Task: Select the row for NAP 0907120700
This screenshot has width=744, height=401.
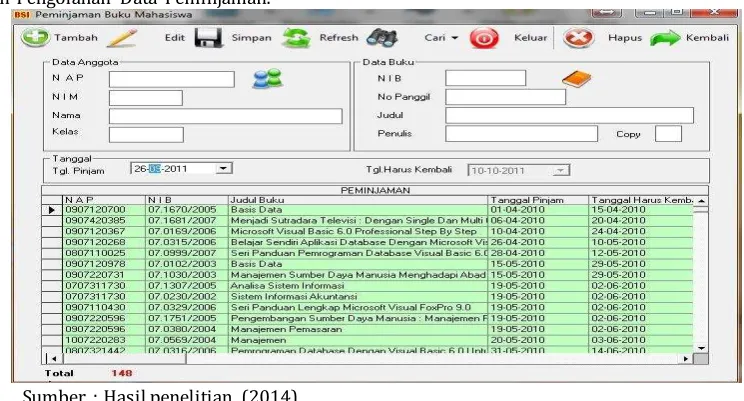Action: tap(368, 209)
